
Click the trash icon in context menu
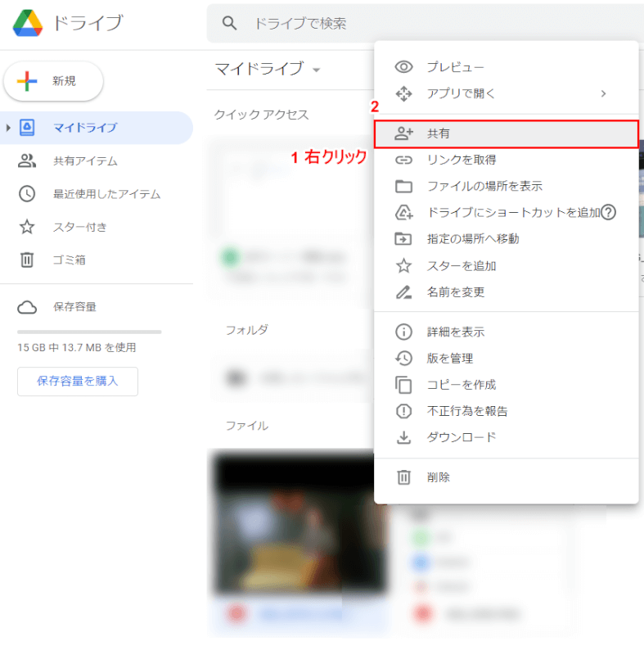[x=403, y=477]
